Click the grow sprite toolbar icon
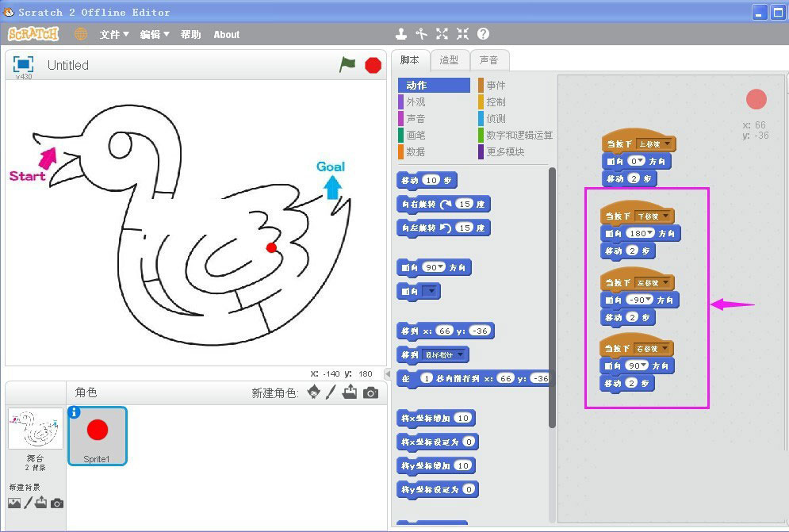789x532 pixels. 442,34
